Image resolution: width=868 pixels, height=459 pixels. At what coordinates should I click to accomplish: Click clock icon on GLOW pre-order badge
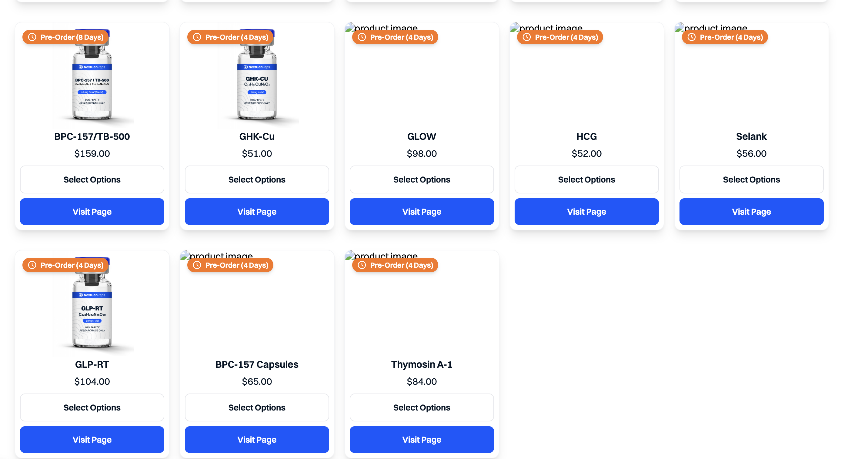pyautogui.click(x=362, y=37)
